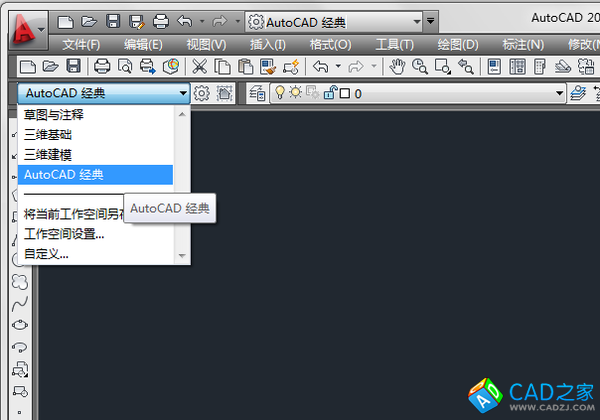Image resolution: width=600 pixels, height=420 pixels.
Task: Open the 编辑(E) menu
Action: [143, 45]
